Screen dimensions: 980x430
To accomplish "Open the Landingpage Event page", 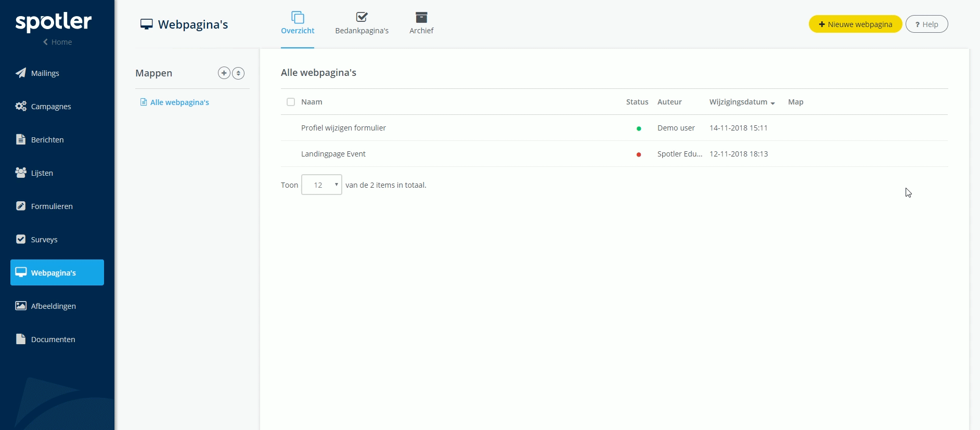I will click(333, 154).
